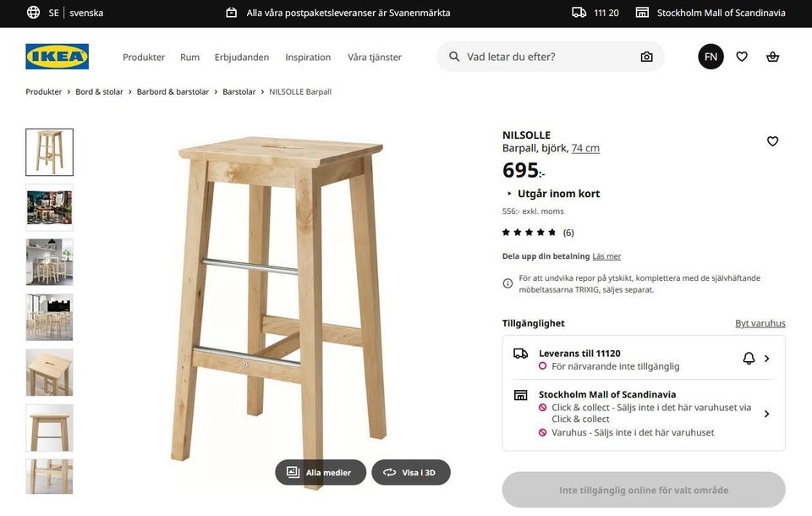Save NILSOLLE using the product heart icon

coord(772,141)
